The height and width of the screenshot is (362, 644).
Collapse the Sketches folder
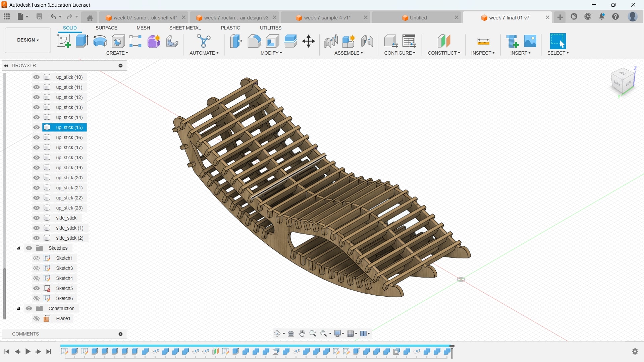click(x=19, y=248)
